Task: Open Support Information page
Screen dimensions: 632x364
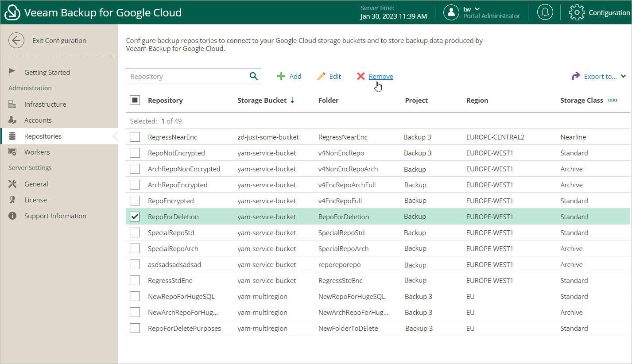Action: [55, 216]
